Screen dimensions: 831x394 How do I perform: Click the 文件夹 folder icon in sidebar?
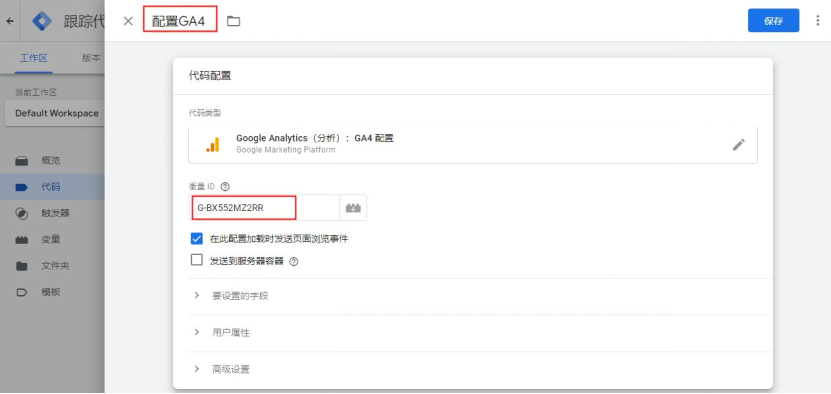click(x=21, y=266)
